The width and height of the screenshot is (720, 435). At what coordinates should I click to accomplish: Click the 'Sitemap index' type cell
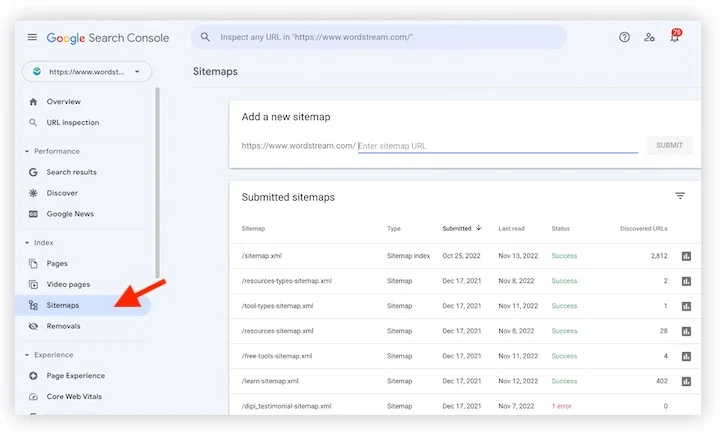click(408, 256)
